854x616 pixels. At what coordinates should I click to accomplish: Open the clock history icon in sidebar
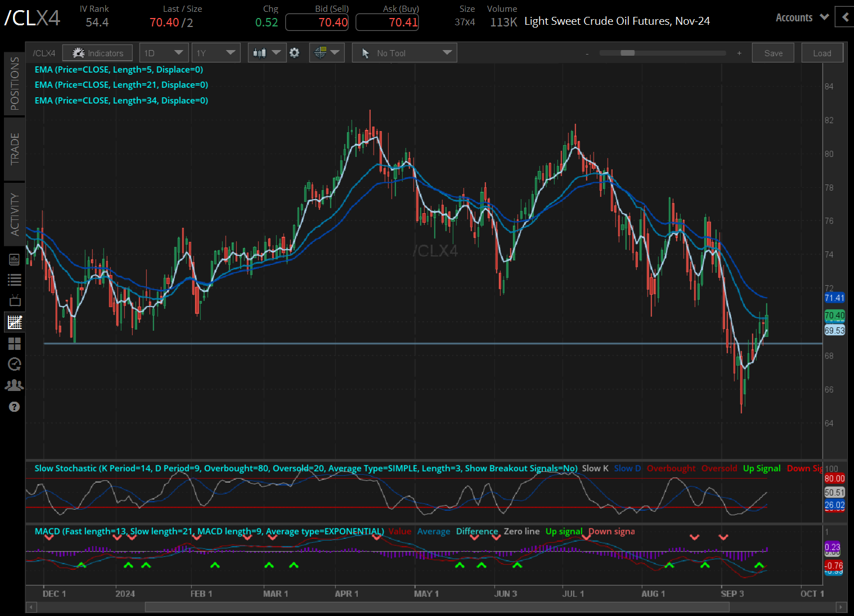coord(15,364)
